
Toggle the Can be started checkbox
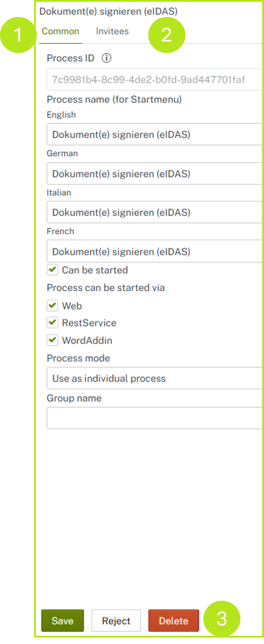pos(52,270)
